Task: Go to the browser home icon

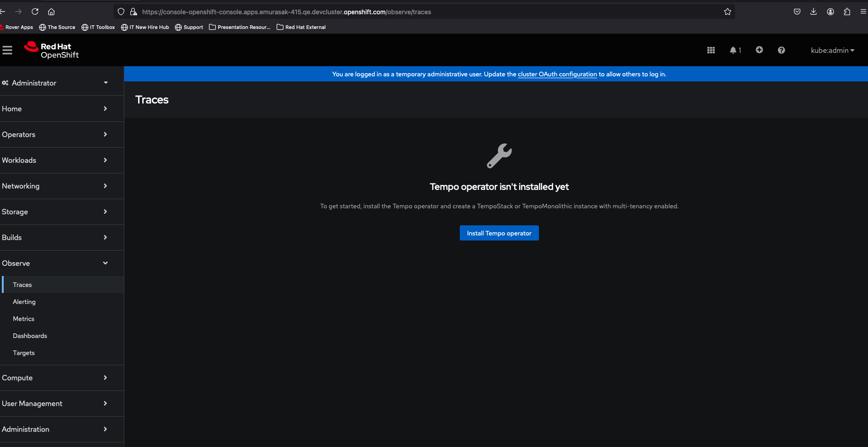Action: click(52, 11)
